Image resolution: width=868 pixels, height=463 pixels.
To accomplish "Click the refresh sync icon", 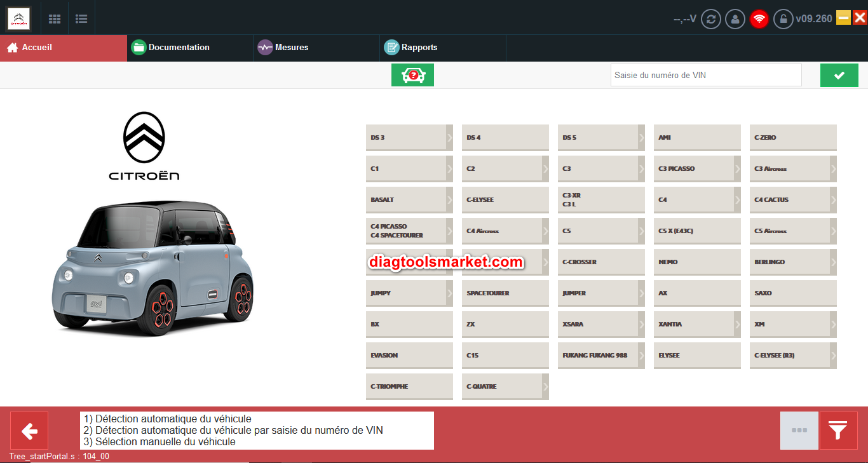I will [710, 19].
